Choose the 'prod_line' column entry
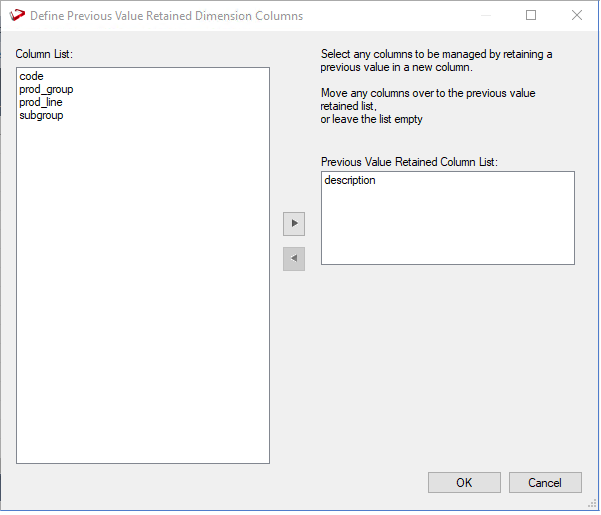This screenshot has height=515, width=601. (x=41, y=102)
